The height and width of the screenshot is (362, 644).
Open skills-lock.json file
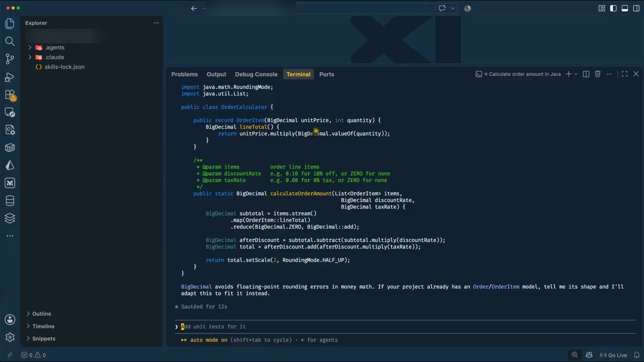pos(64,67)
